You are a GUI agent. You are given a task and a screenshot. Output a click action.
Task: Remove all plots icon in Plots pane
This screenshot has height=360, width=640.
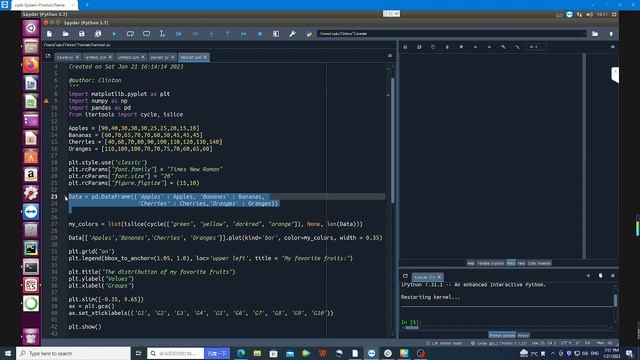pyautogui.click(x=461, y=47)
